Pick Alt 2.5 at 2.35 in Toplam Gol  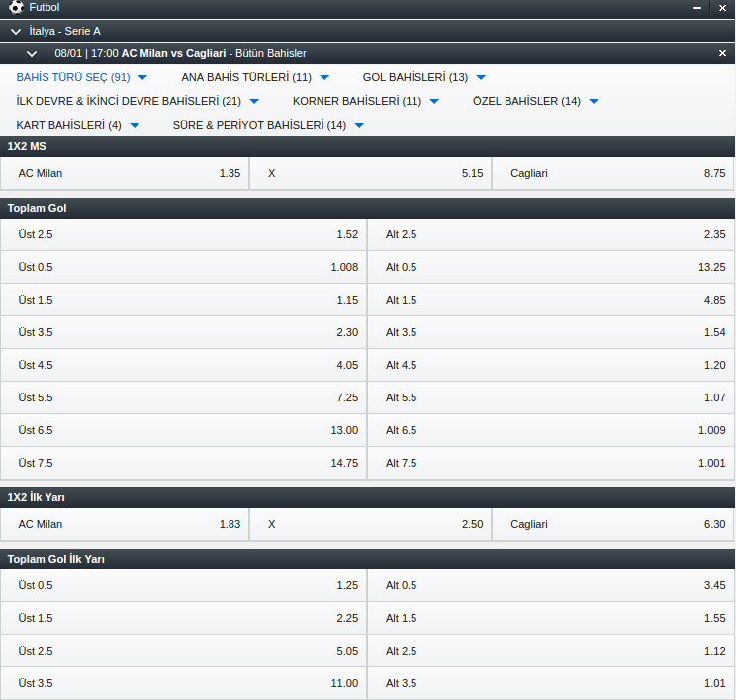pos(551,234)
